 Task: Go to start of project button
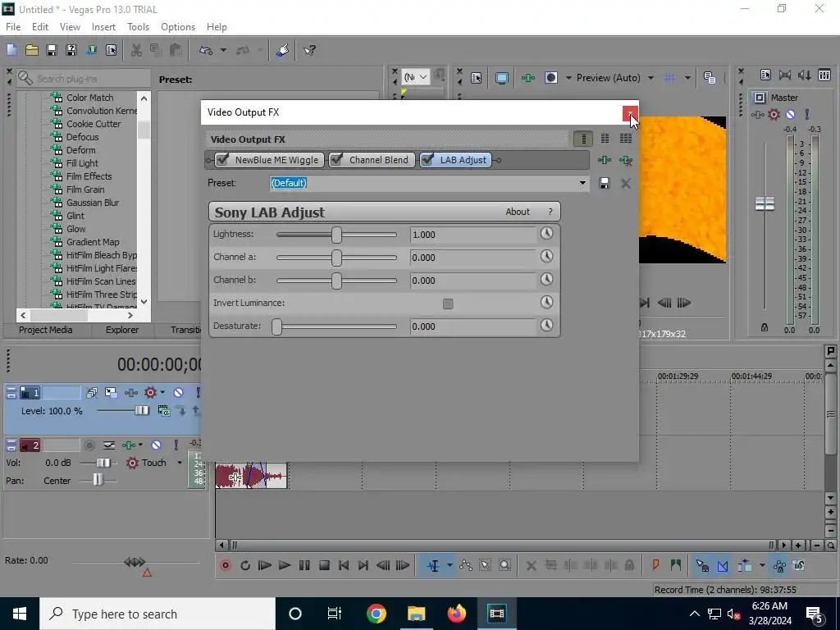pyautogui.click(x=344, y=565)
